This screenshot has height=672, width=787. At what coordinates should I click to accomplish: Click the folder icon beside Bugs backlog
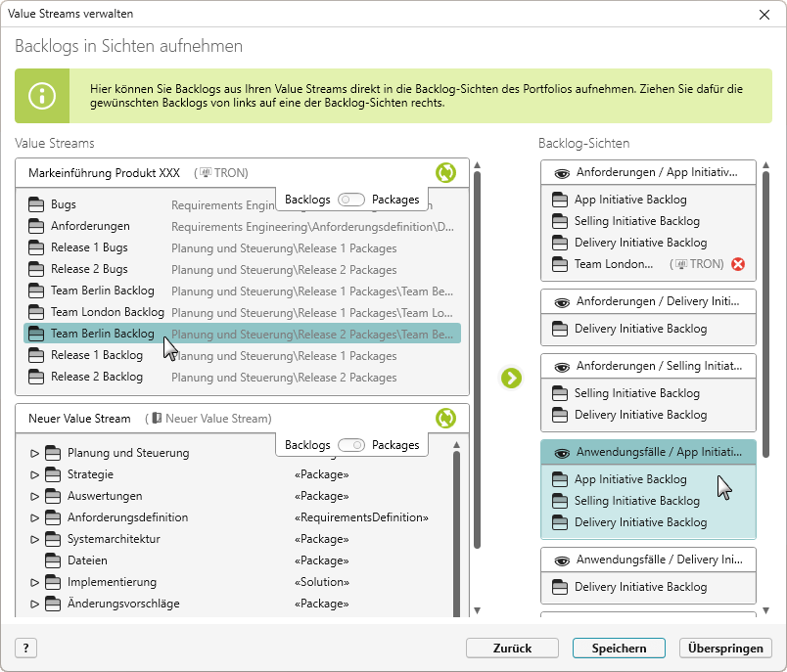(36, 204)
